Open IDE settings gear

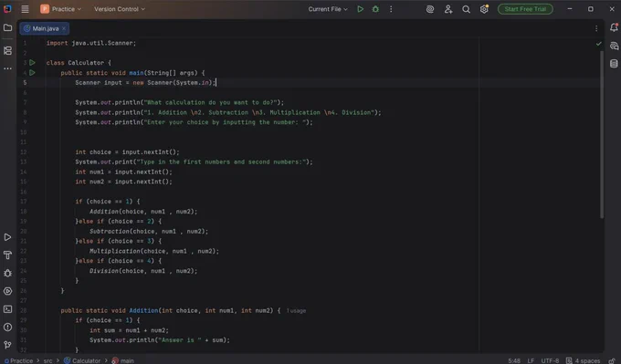click(484, 9)
